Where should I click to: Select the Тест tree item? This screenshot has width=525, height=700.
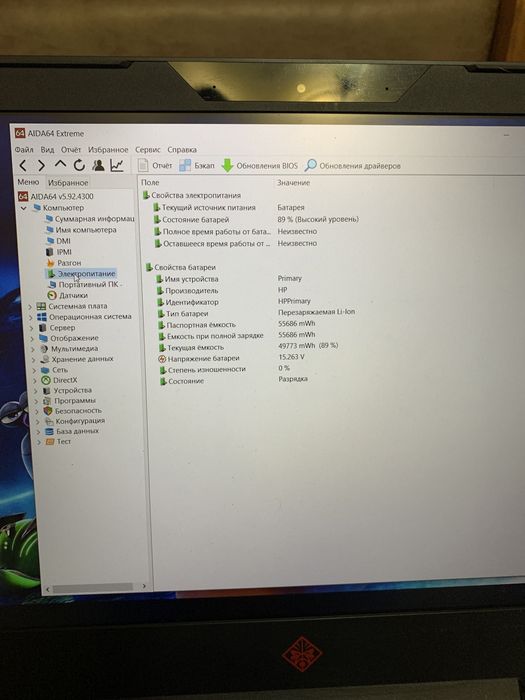(58, 442)
